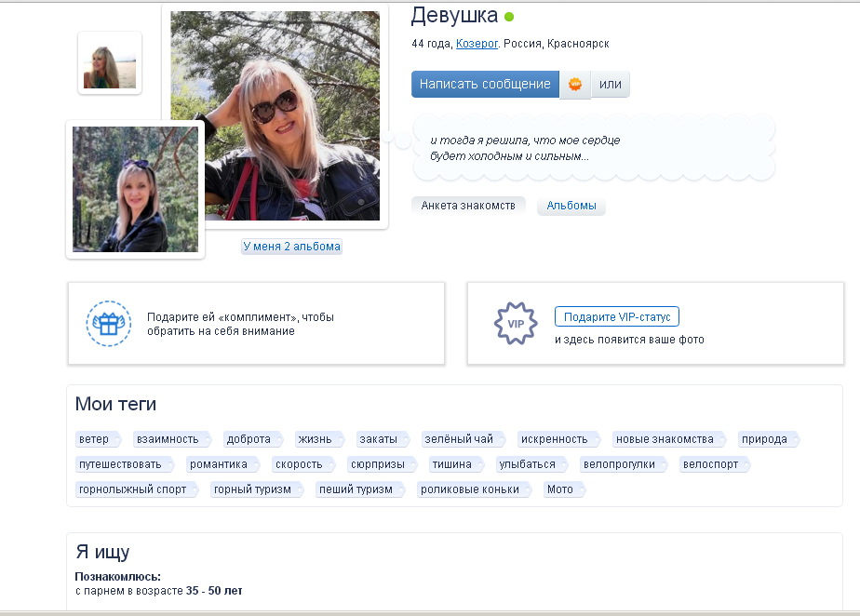This screenshot has width=860, height=616.
Task: Open the У меня 2 альбома link
Action: coord(292,247)
